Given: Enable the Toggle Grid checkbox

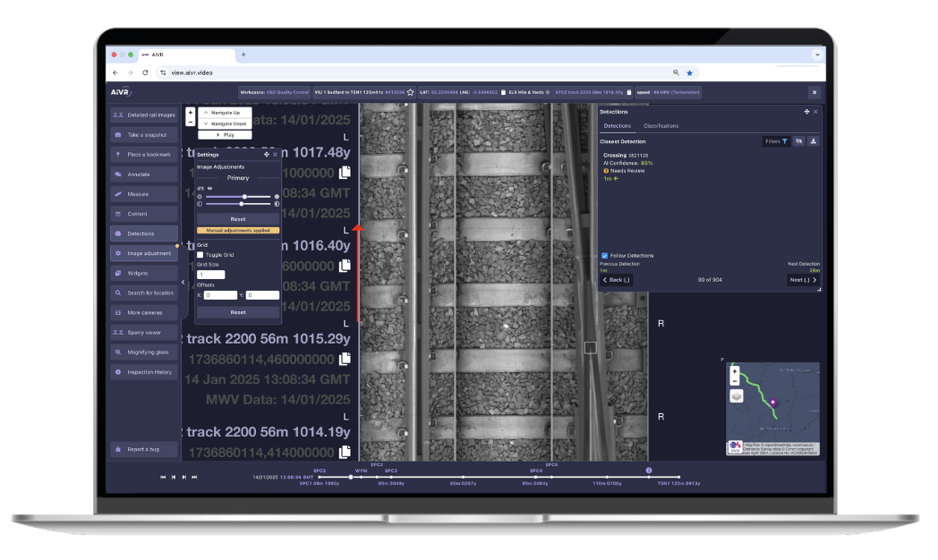Looking at the screenshot, I should click(x=200, y=255).
